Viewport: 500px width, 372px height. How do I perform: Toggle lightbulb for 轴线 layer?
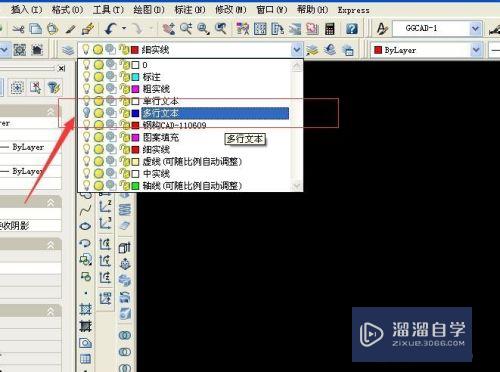click(x=86, y=185)
